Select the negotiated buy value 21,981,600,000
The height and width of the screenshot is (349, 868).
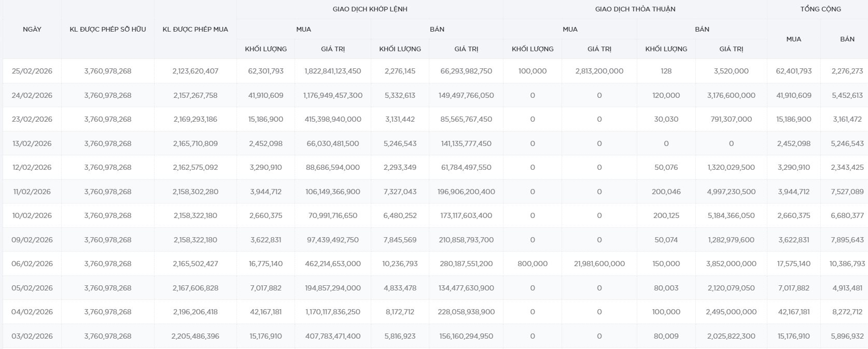(599, 264)
